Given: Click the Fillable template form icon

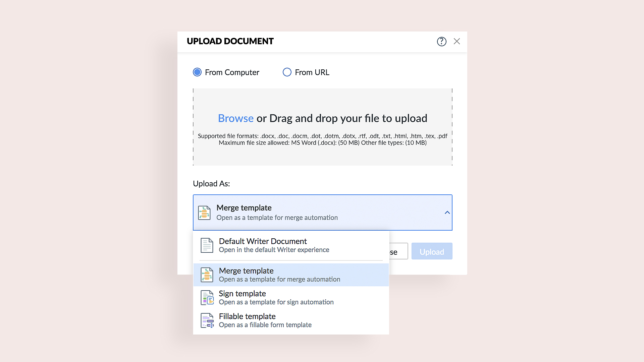Looking at the screenshot, I should pos(207,320).
